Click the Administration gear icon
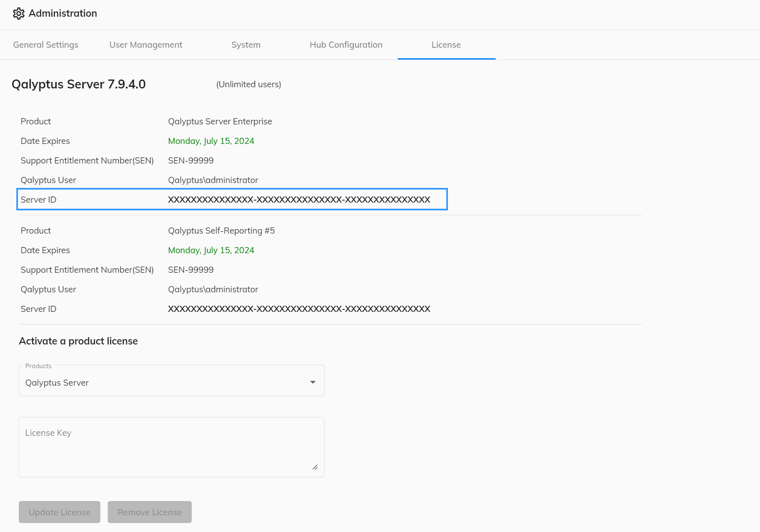The height and width of the screenshot is (532, 760). click(18, 13)
